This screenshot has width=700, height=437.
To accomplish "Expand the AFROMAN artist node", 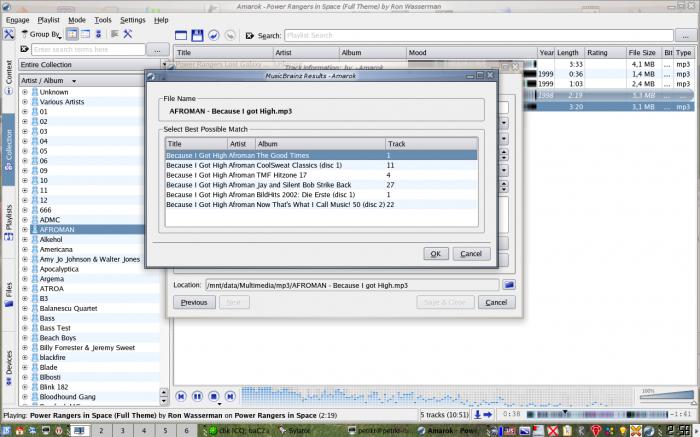I will tap(25, 229).
